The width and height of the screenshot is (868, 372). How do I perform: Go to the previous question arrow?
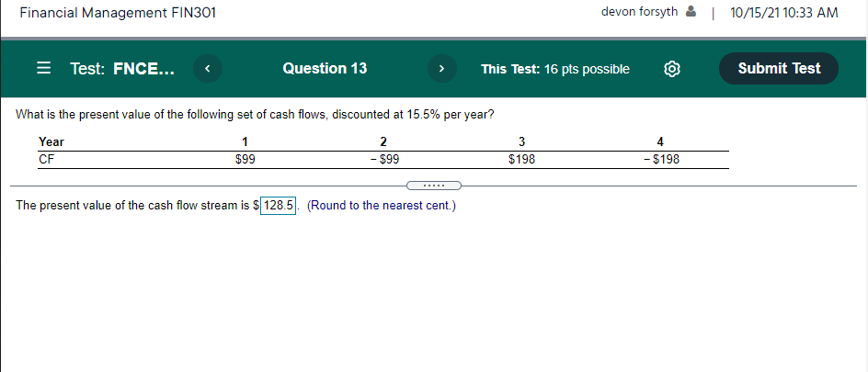click(208, 69)
